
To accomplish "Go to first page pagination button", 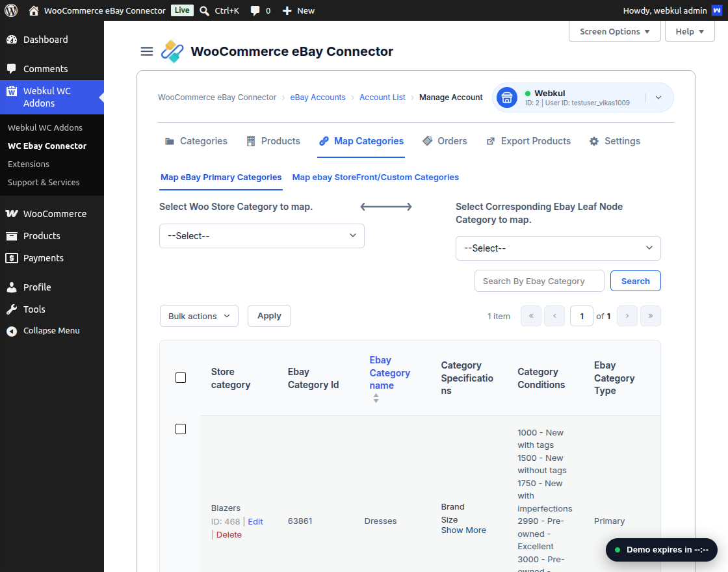I will click(531, 316).
